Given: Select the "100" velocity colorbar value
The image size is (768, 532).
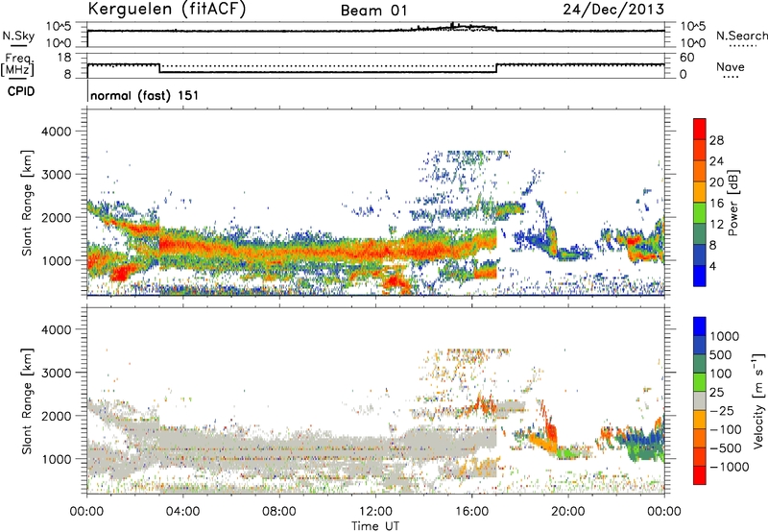Looking at the screenshot, I should click(x=721, y=374).
